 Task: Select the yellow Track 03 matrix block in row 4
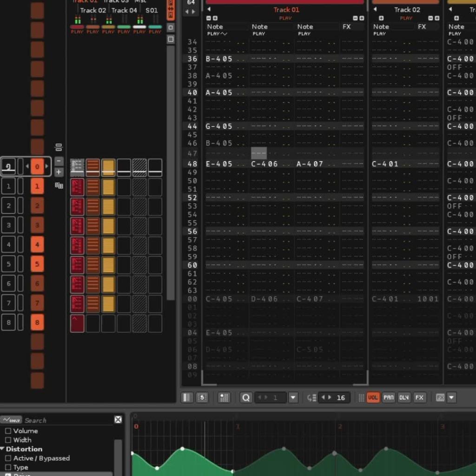[108, 245]
